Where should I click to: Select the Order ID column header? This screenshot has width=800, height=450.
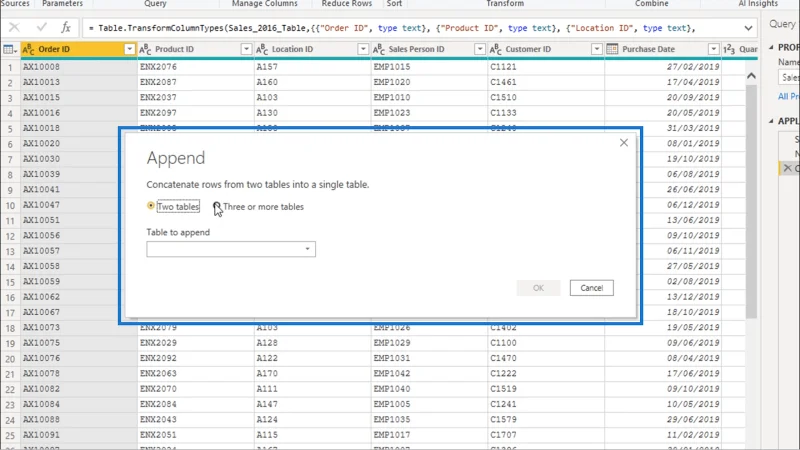(x=79, y=49)
